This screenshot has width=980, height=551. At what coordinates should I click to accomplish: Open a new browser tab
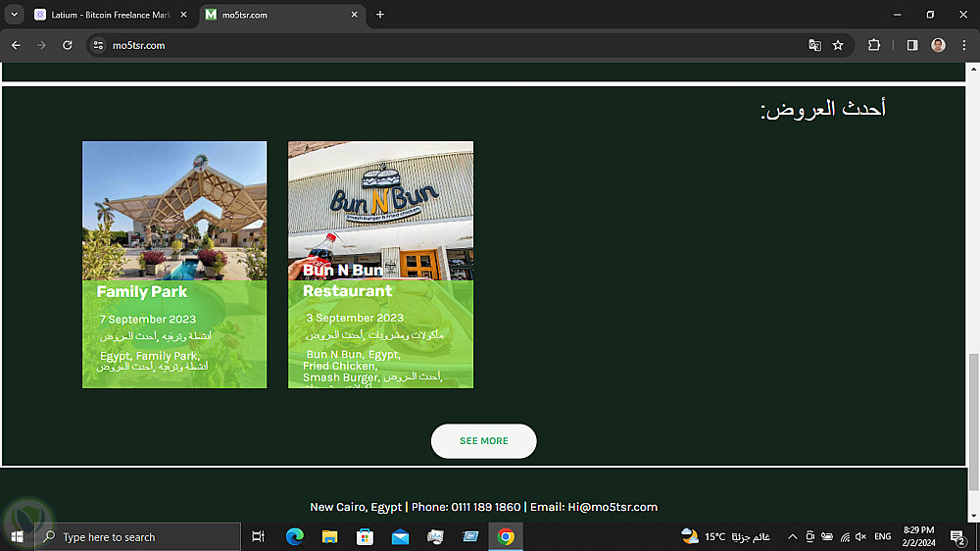point(380,15)
